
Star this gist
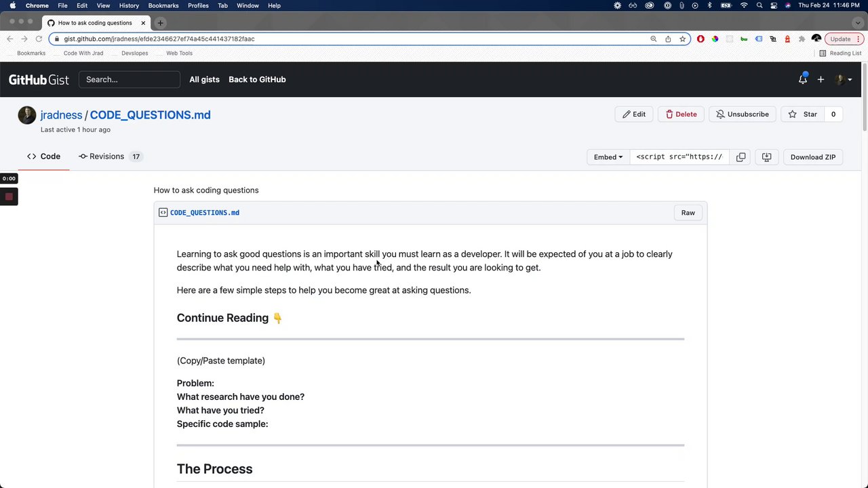803,114
